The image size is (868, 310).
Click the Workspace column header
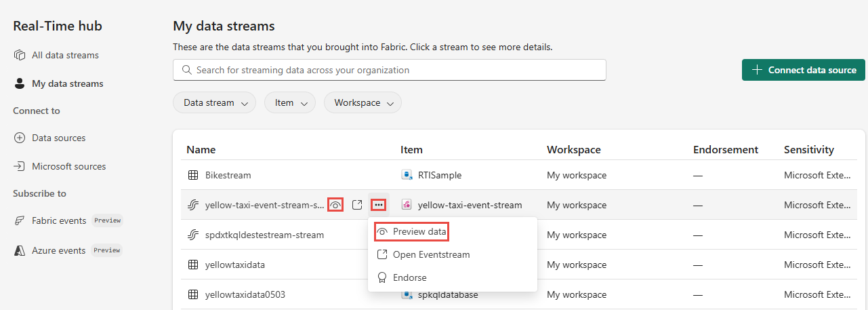point(574,149)
